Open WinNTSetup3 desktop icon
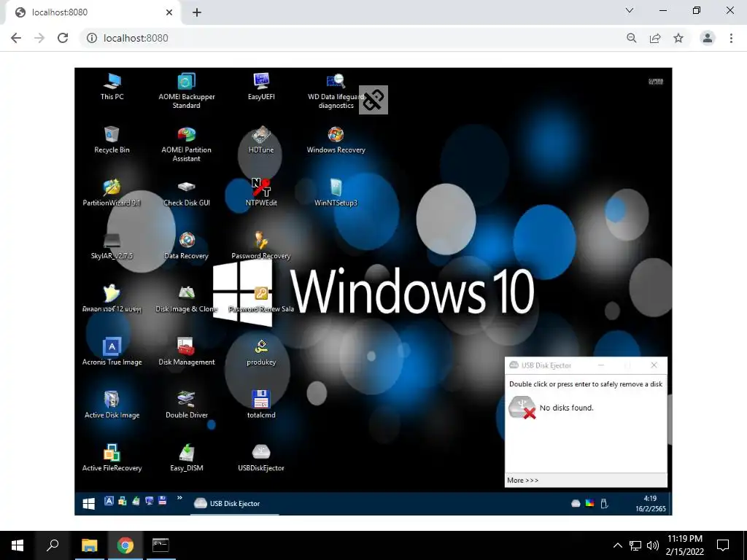747x560 pixels. (x=336, y=192)
